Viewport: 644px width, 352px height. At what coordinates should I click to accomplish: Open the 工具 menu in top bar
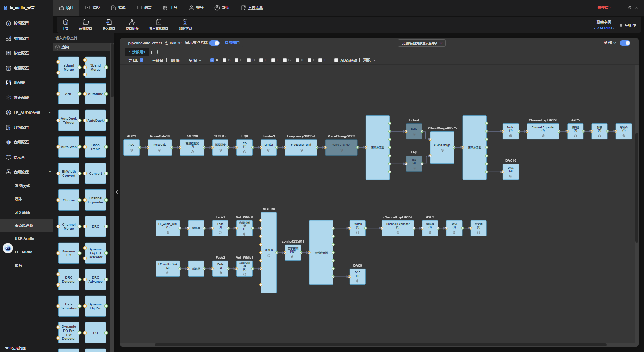[170, 8]
